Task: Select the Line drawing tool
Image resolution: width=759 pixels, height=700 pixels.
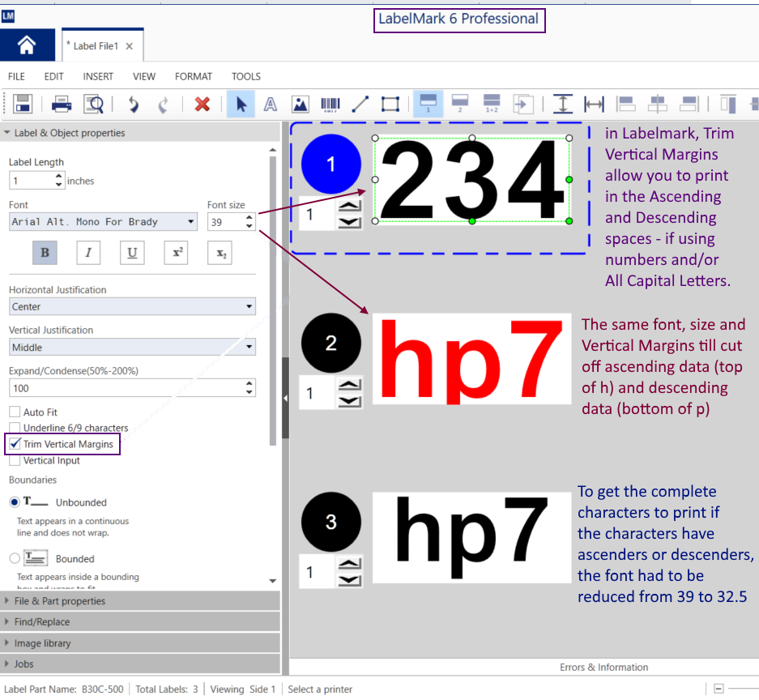Action: tap(360, 104)
